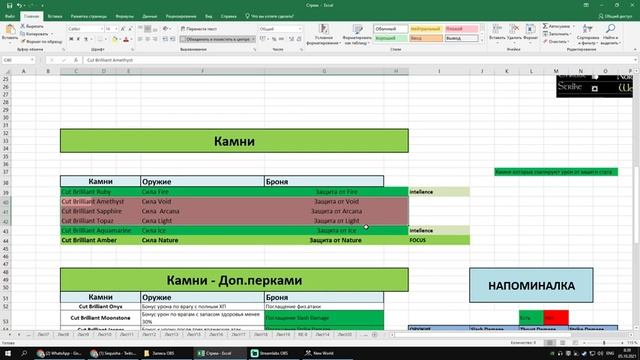The width and height of the screenshot is (640, 360).
Task: Align text right in cell
Action: click(x=155, y=39)
